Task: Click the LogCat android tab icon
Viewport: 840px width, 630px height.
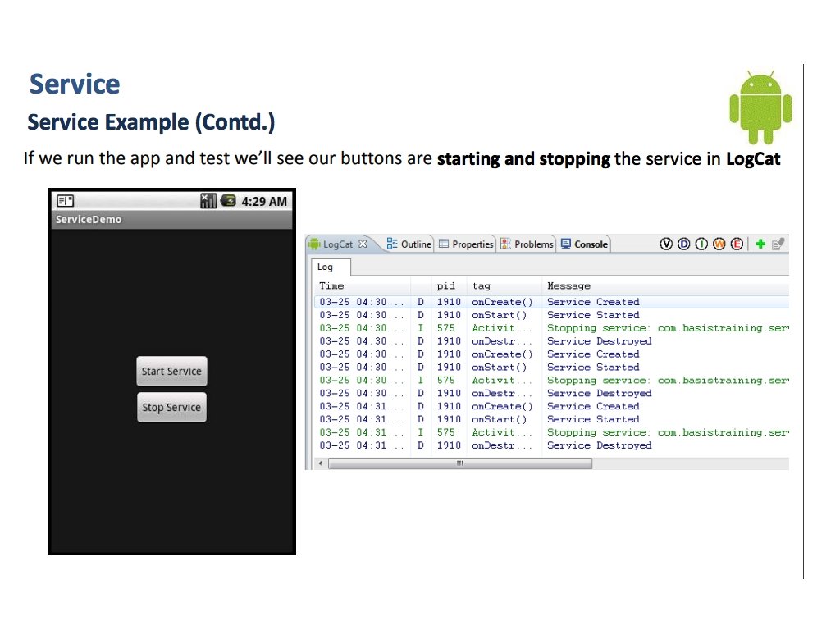Action: pyautogui.click(x=314, y=244)
